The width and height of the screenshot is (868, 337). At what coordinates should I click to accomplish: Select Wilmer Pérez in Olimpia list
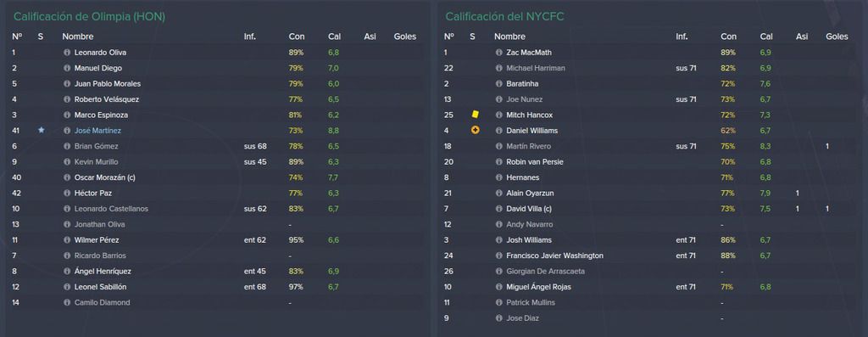pyautogui.click(x=97, y=240)
